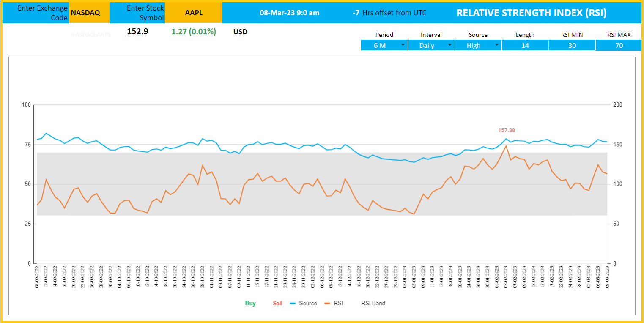Open the Interval dropdown showing Daily
644x323 pixels.
(431, 45)
